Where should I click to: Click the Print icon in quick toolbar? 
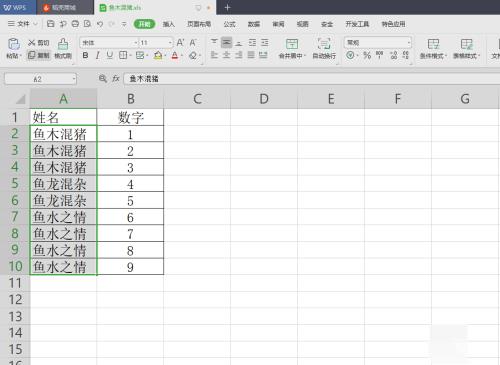pyautogui.click(x=75, y=24)
